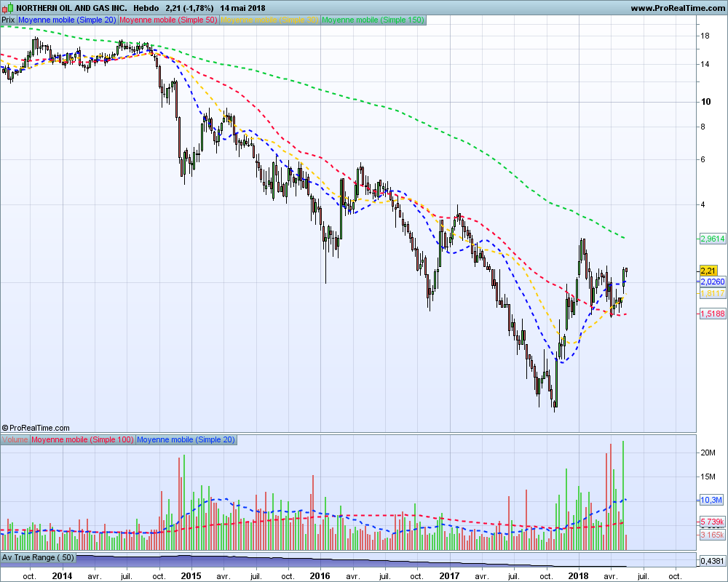Click the yellow 2,21 current price tag
This screenshot has width=728, height=582.
point(708,271)
